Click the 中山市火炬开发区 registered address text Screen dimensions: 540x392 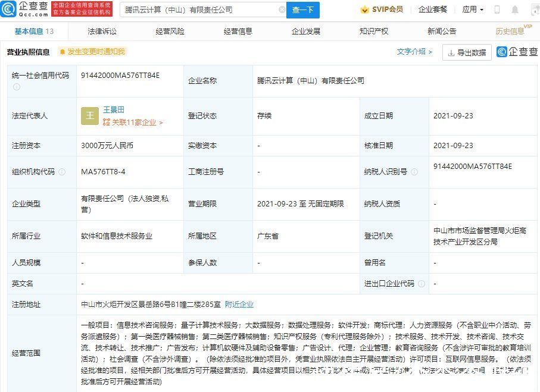(151, 304)
